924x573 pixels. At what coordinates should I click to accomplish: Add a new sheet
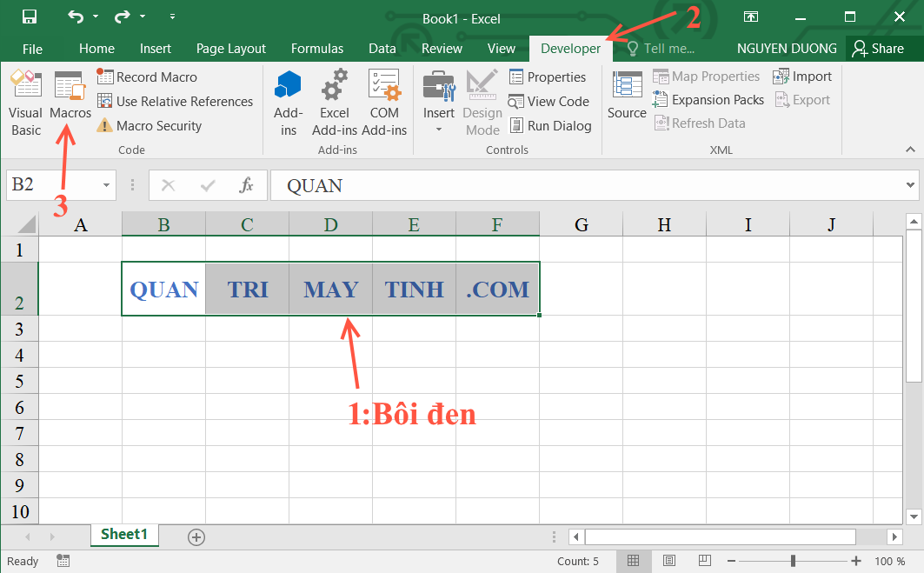196,537
